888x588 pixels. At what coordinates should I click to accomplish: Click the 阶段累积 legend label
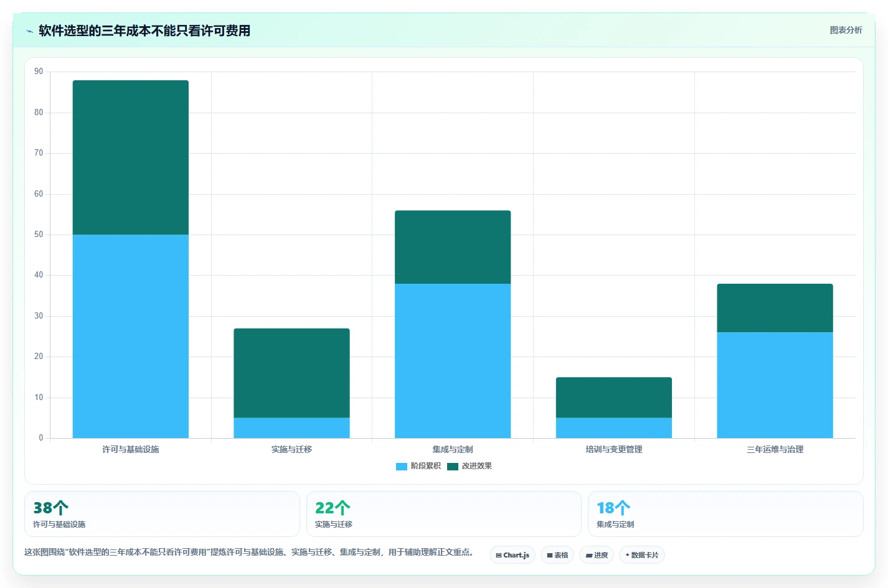426,466
